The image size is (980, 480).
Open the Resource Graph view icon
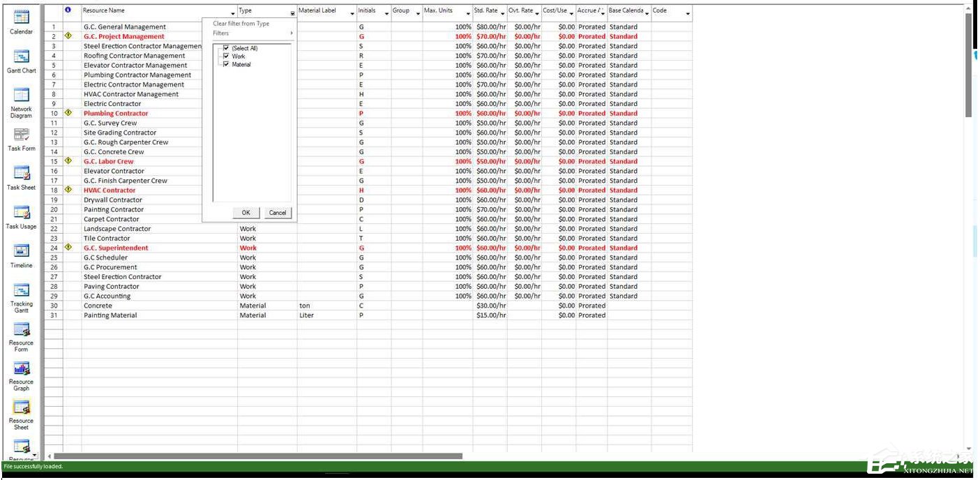point(22,368)
